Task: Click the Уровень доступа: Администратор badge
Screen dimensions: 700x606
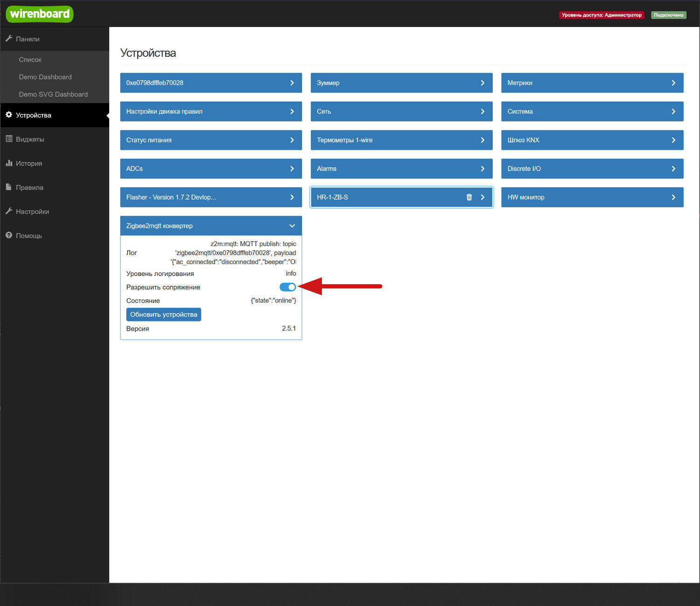Action: pos(601,15)
